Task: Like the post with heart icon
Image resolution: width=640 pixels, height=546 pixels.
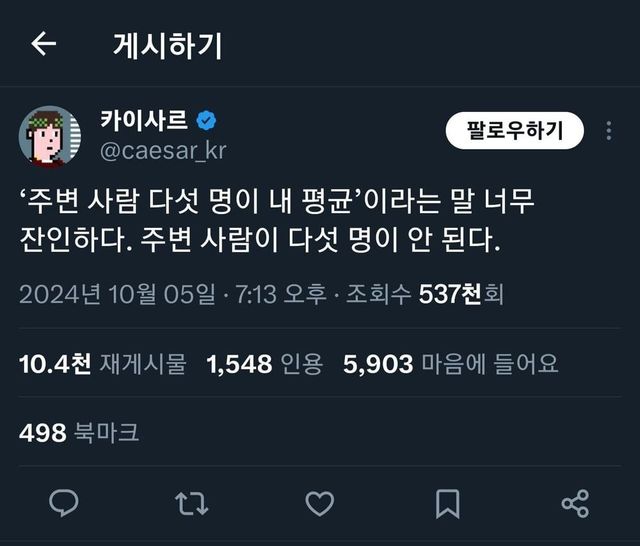Action: tap(319, 503)
